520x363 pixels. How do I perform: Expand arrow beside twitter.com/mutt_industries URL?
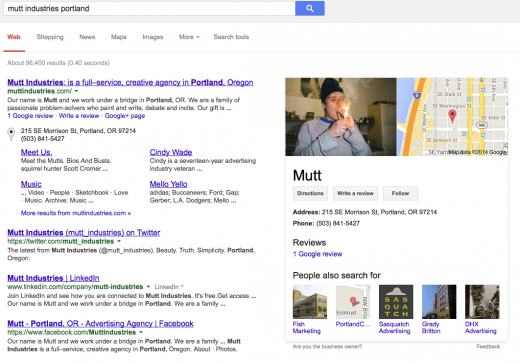tap(119, 241)
